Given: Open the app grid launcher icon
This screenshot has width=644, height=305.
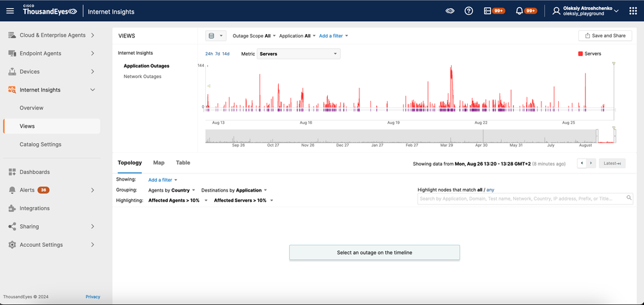Looking at the screenshot, I should coord(633,11).
